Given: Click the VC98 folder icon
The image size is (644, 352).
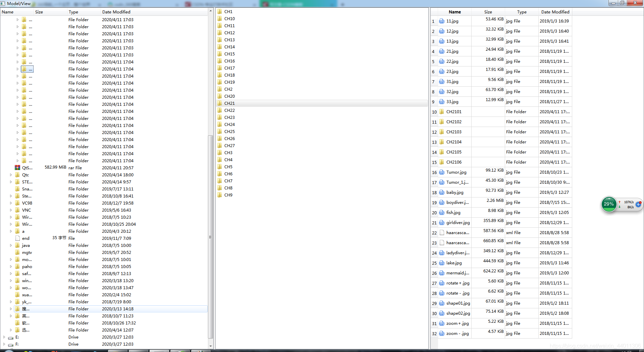Looking at the screenshot, I should pos(17,203).
